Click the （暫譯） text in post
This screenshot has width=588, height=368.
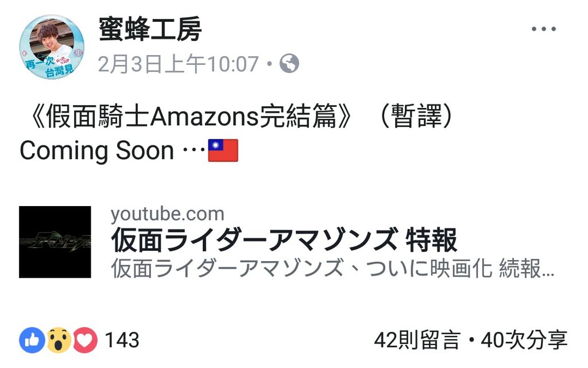click(416, 117)
